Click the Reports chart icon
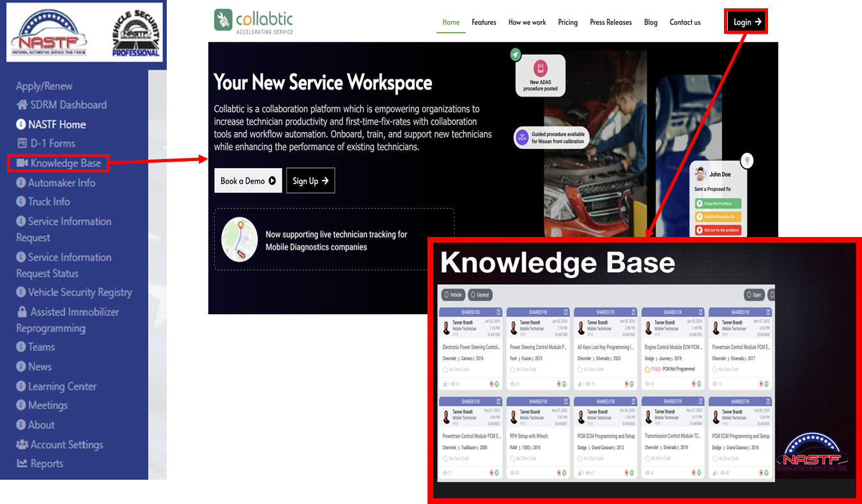 click(x=22, y=464)
